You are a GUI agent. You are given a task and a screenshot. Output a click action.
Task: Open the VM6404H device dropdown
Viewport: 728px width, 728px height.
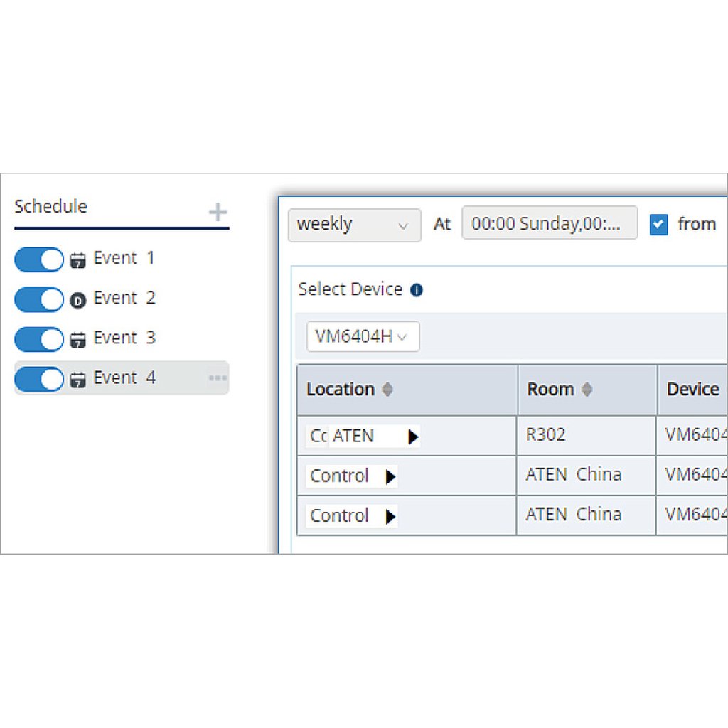click(363, 337)
